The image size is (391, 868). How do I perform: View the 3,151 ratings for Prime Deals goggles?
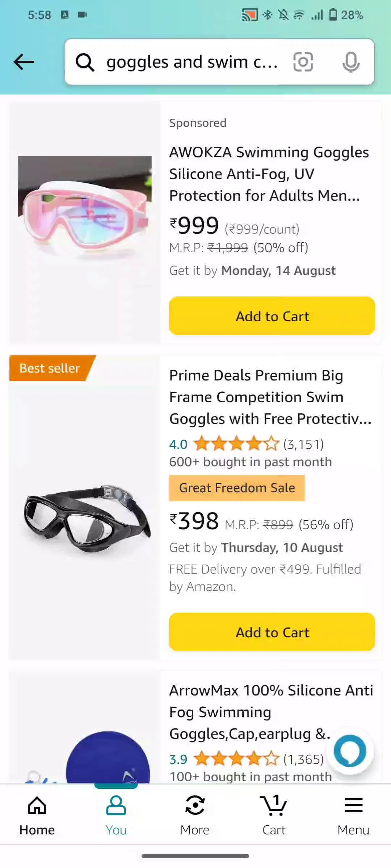[303, 444]
